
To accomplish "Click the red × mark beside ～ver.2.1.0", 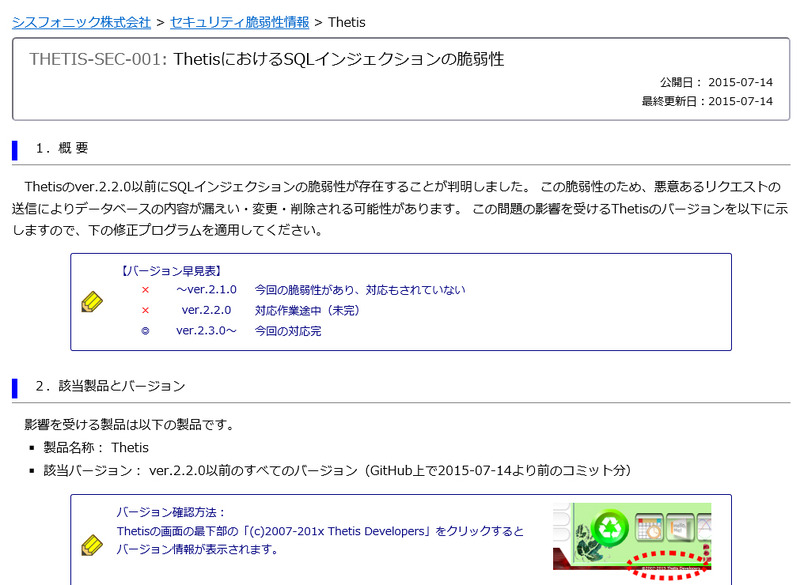I will [145, 290].
